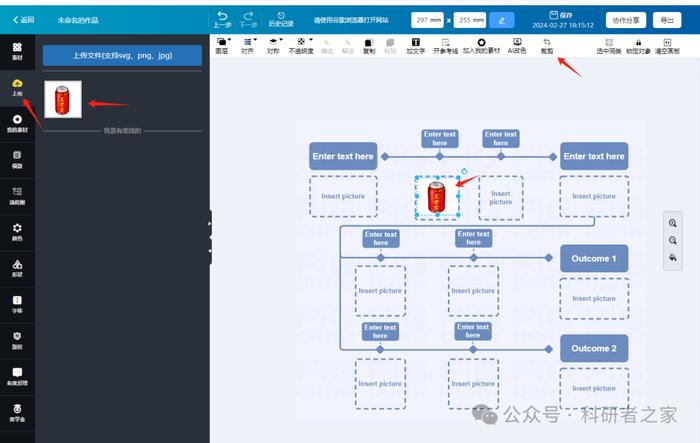Click the AI改色 (AI recolor) tool

pos(517,46)
